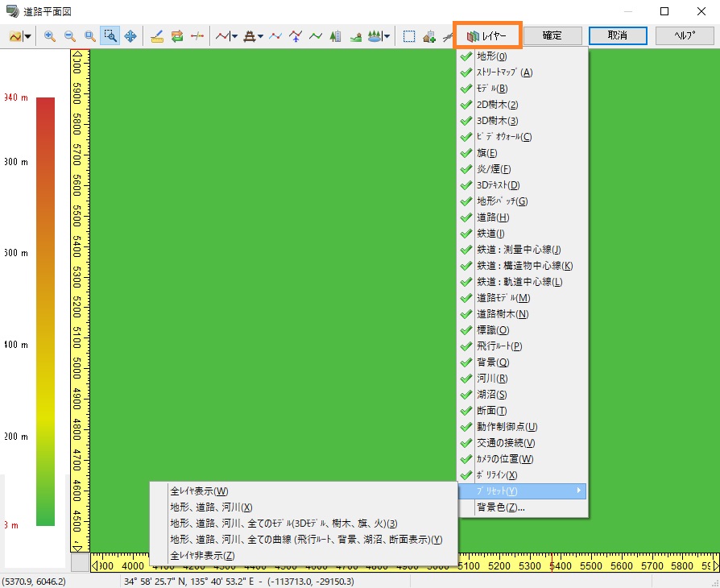Viewport: 720px width, 588px height.
Task: Toggle the モデル(B) layer visibility
Action: 523,89
